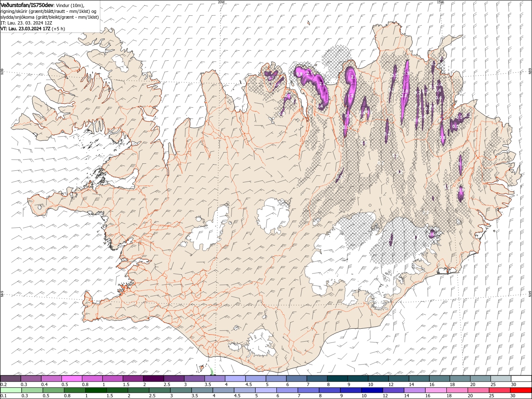532x399 pixels.
Task: Click the purple 12 rain legend swatch
Action: click(x=394, y=390)
